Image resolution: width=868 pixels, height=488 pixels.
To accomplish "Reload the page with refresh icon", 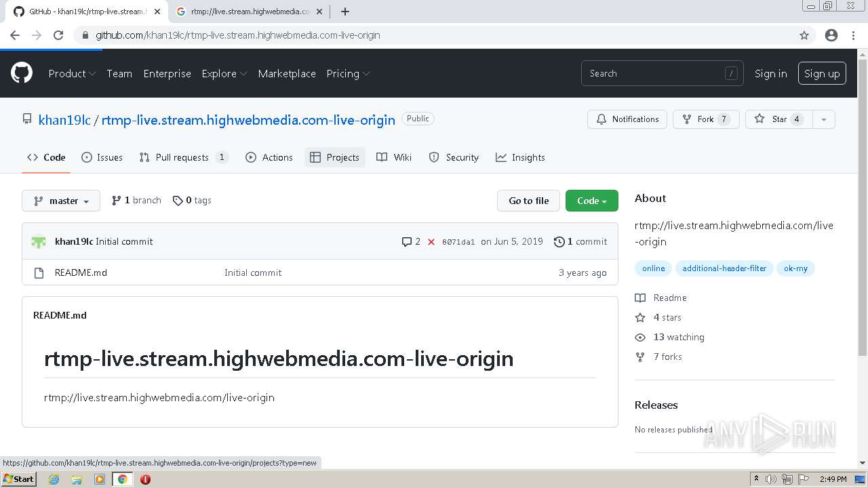I will pyautogui.click(x=58, y=35).
